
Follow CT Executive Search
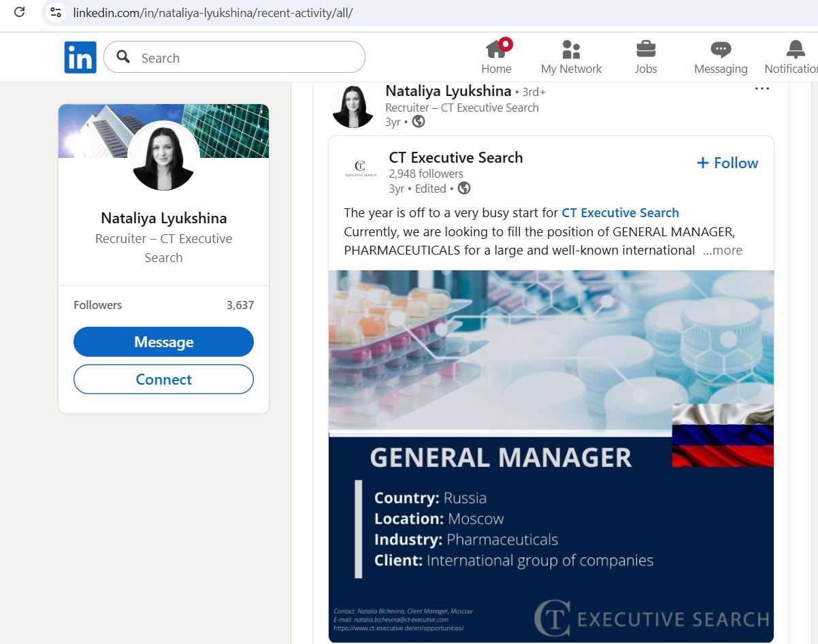pyautogui.click(x=727, y=163)
